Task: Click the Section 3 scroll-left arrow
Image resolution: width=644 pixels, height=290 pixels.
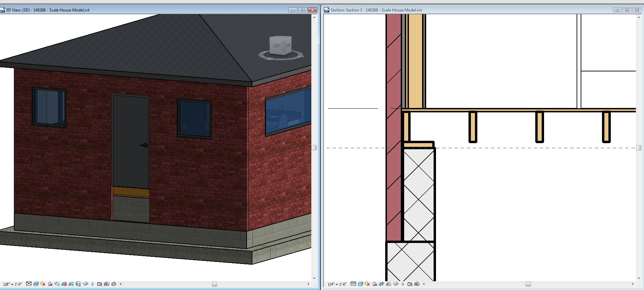Action: (x=424, y=284)
